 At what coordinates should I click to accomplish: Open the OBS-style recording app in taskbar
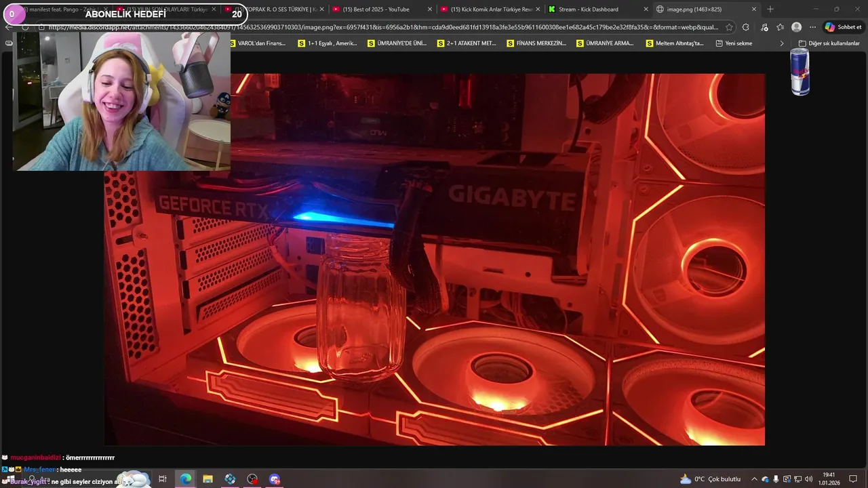[252, 479]
